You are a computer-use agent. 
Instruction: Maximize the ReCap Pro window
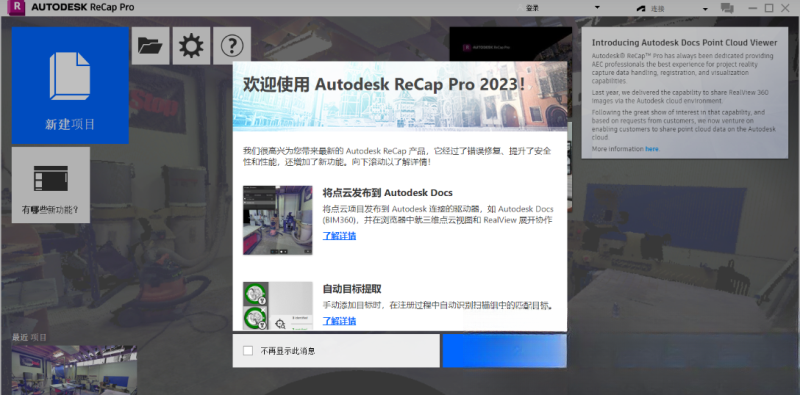(769, 8)
